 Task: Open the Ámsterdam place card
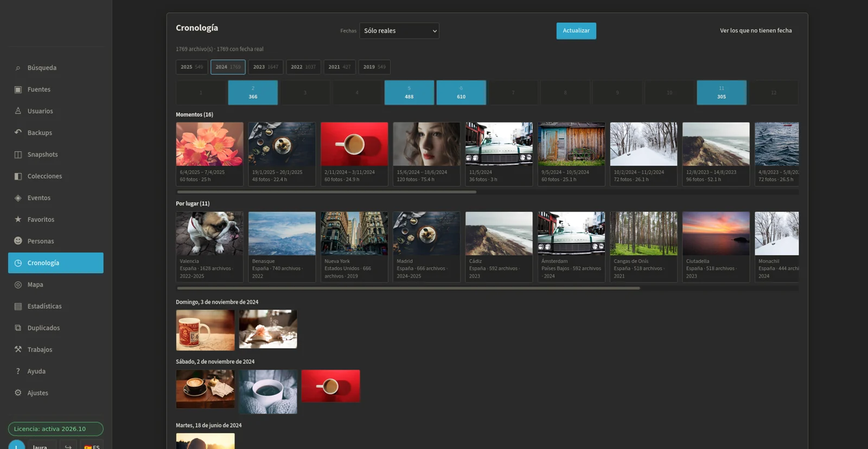[x=571, y=247]
